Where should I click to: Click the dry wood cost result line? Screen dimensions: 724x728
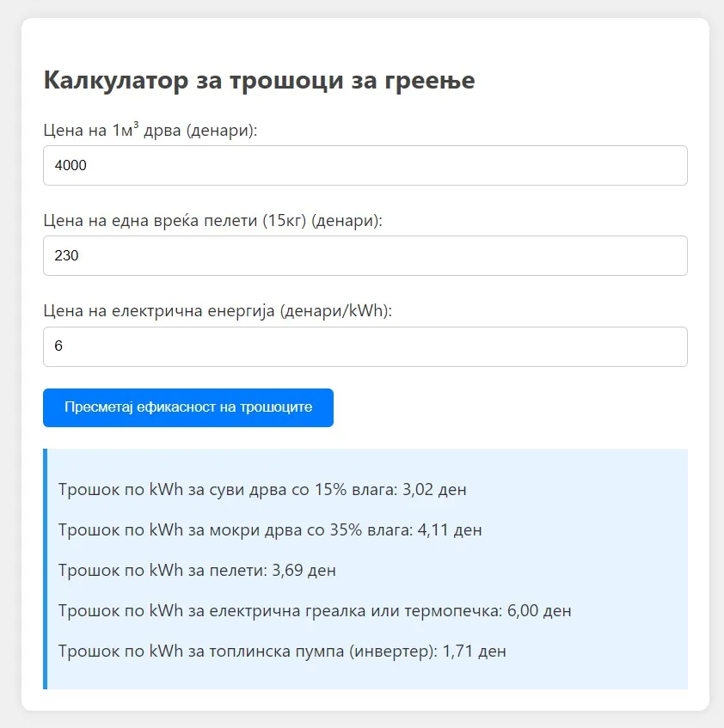point(262,489)
